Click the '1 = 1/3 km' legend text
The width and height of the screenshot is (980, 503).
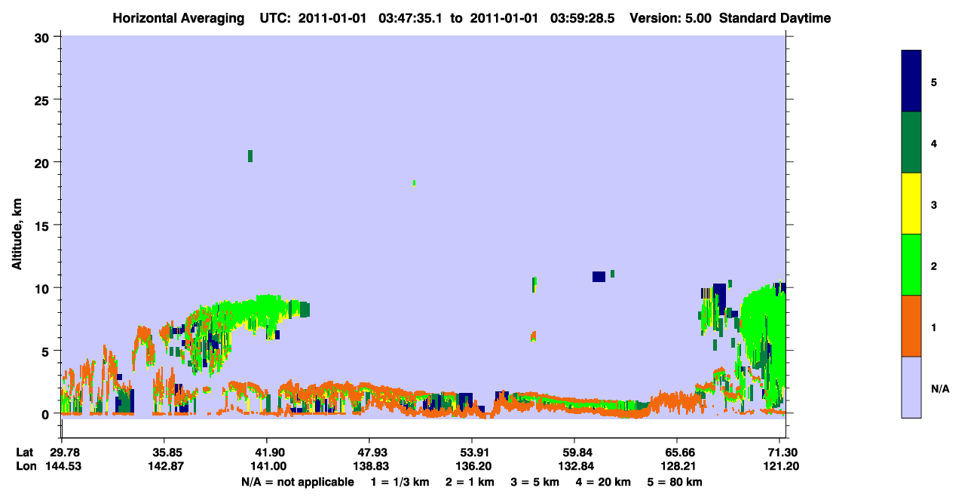(402, 482)
